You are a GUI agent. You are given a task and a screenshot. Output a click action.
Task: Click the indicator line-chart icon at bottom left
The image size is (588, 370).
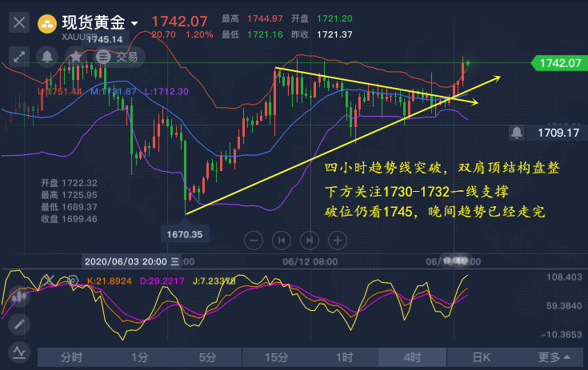pos(18,351)
